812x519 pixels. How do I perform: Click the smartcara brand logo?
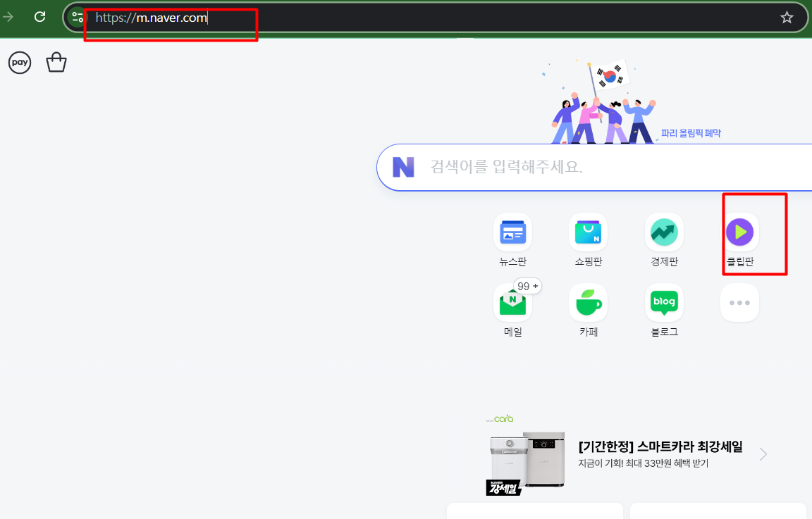pyautogui.click(x=500, y=418)
